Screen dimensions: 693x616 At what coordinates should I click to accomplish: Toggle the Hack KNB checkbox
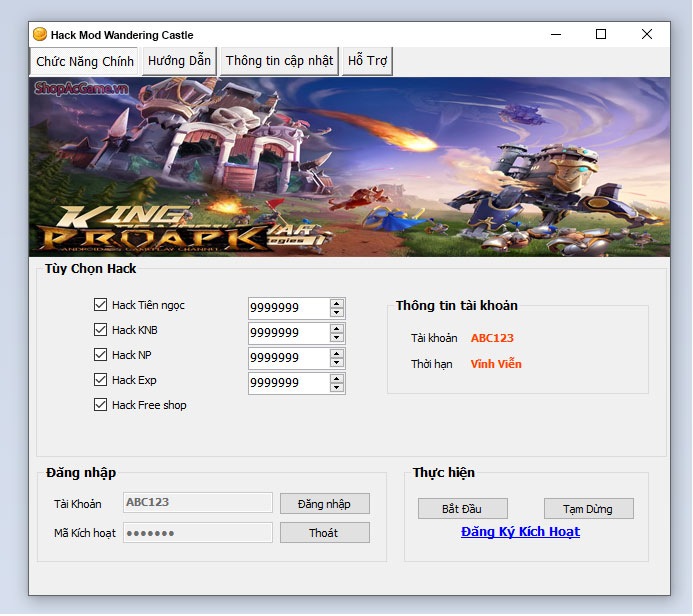pos(100,330)
